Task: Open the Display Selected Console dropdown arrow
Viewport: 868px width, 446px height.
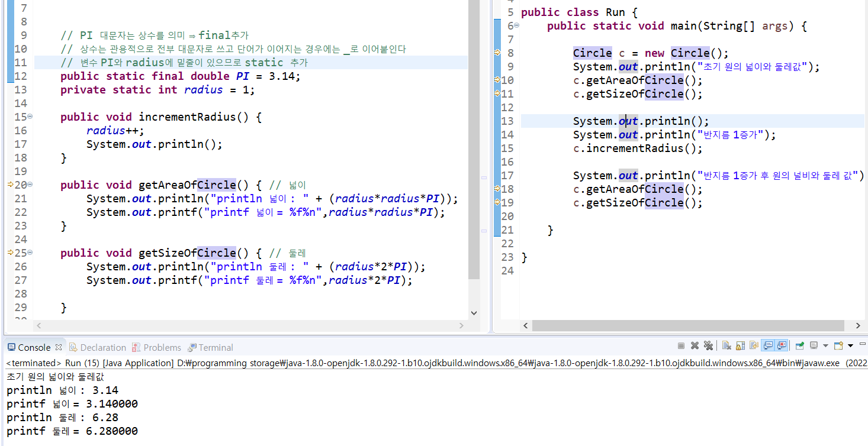Action: click(825, 346)
